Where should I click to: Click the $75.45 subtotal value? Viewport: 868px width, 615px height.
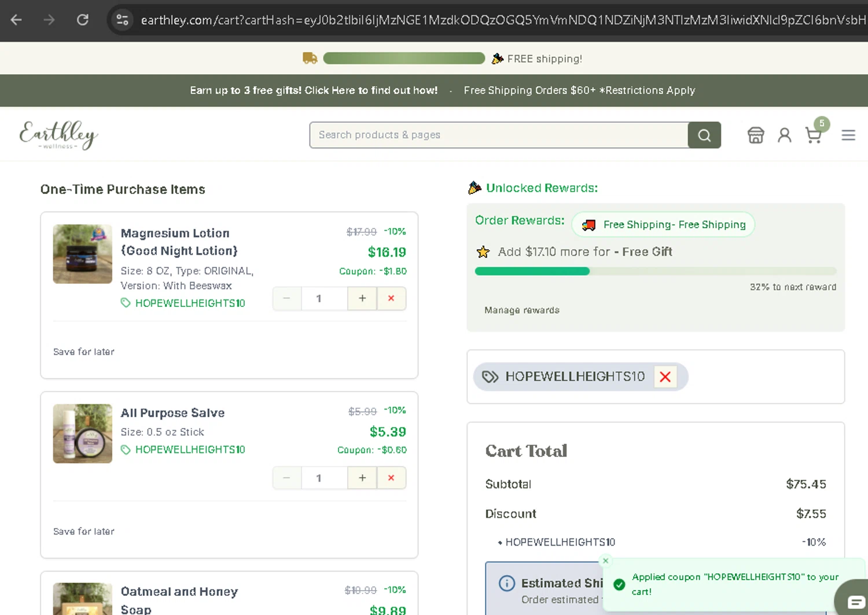click(806, 484)
